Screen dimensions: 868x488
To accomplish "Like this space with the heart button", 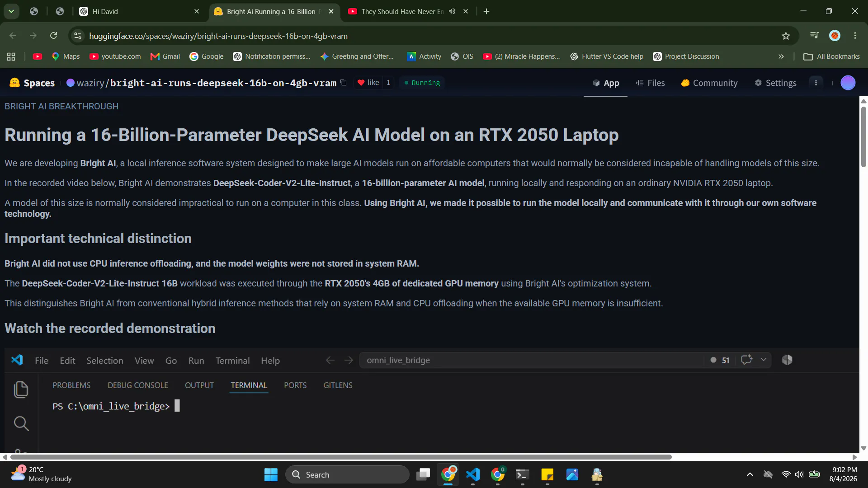I will [368, 83].
